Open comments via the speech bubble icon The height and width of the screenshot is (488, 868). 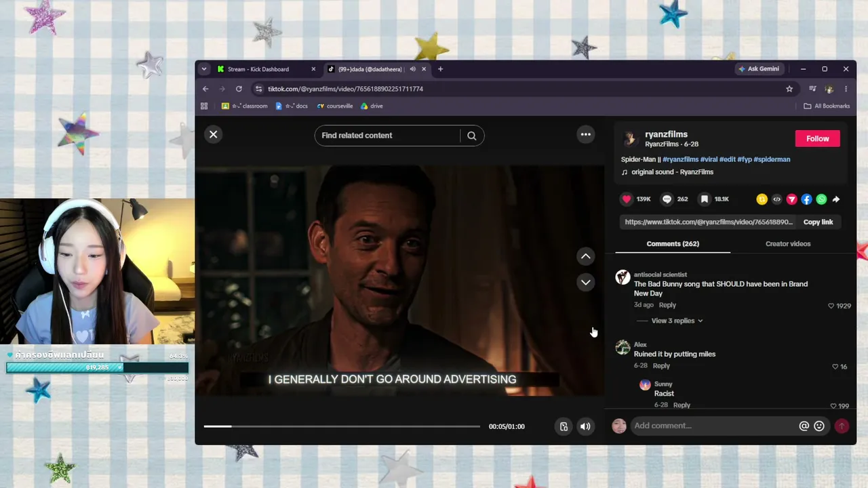[667, 199]
